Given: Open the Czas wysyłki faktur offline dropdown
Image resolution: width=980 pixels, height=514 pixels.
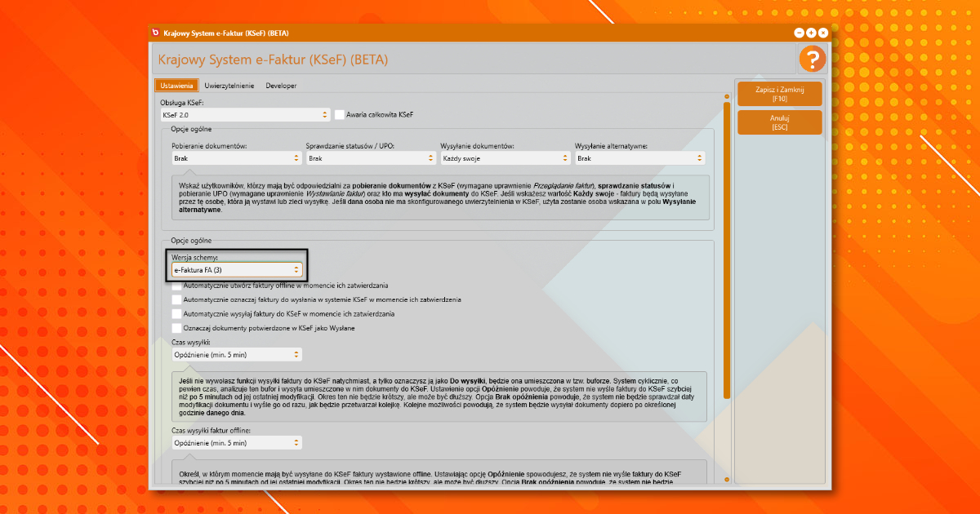Looking at the screenshot, I should point(237,443).
